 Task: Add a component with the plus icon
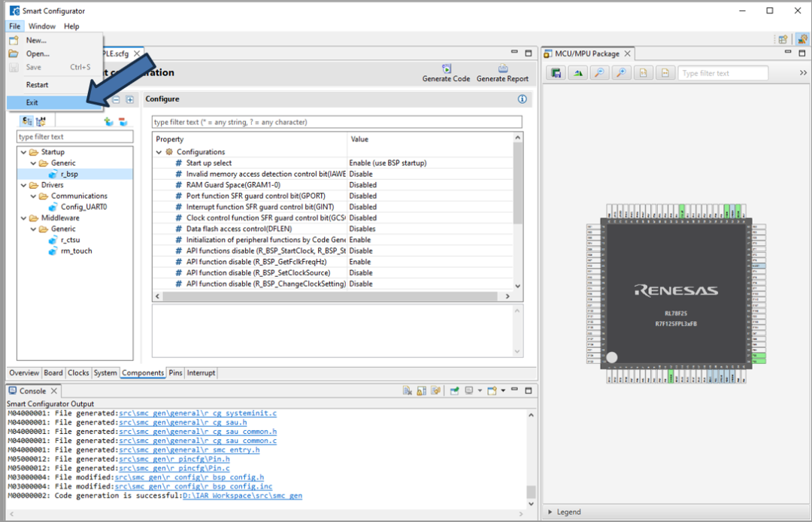click(108, 121)
